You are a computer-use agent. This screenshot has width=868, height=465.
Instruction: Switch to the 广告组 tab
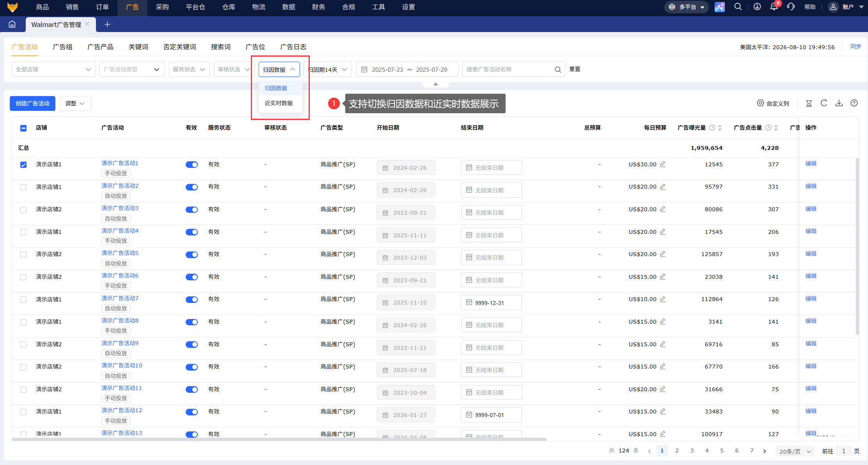click(x=62, y=47)
